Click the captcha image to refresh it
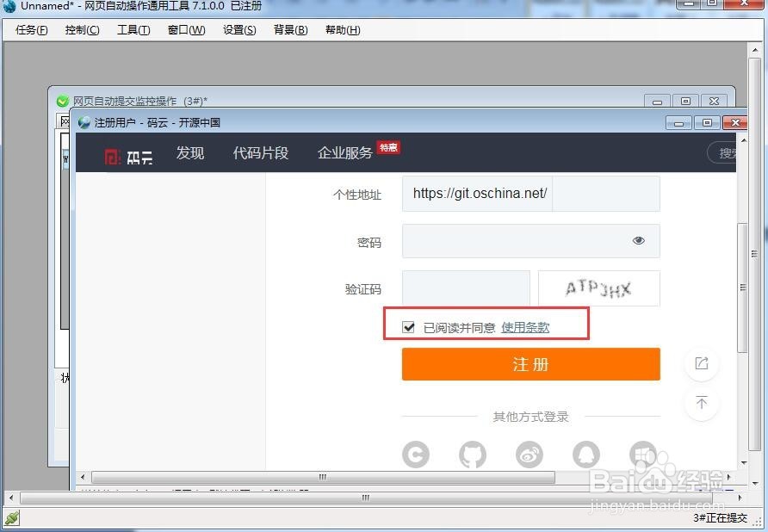This screenshot has height=532, width=768. 598,288
